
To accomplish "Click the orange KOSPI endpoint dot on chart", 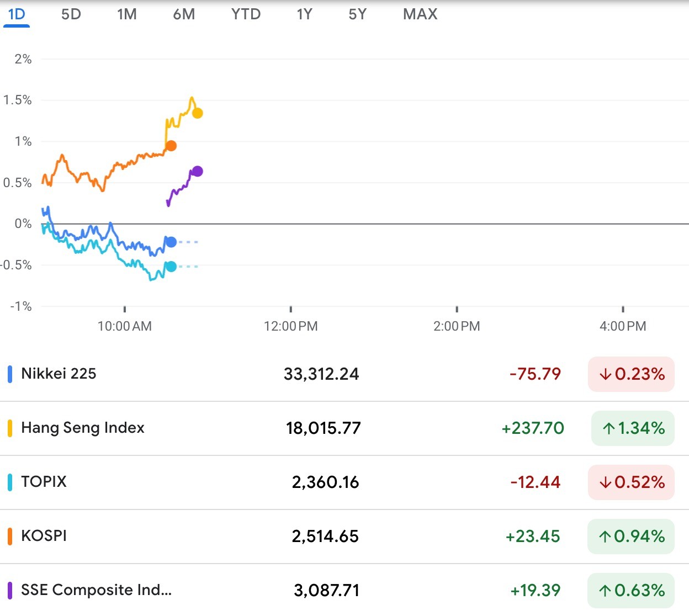I will (171, 146).
